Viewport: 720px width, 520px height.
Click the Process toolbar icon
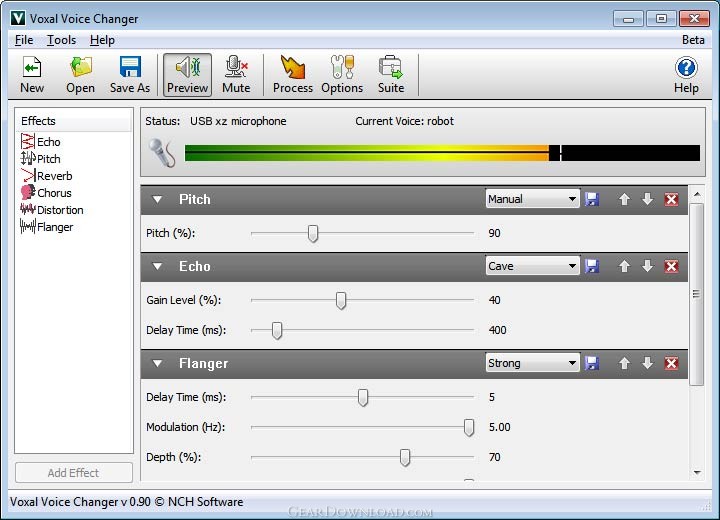click(292, 75)
